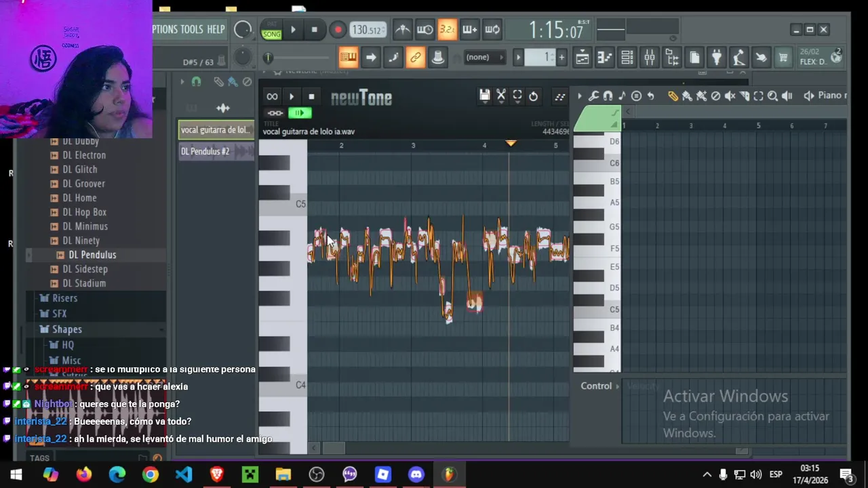Screen dimensions: 868x488
Task: Open the piano roll view icon
Action: click(604, 58)
